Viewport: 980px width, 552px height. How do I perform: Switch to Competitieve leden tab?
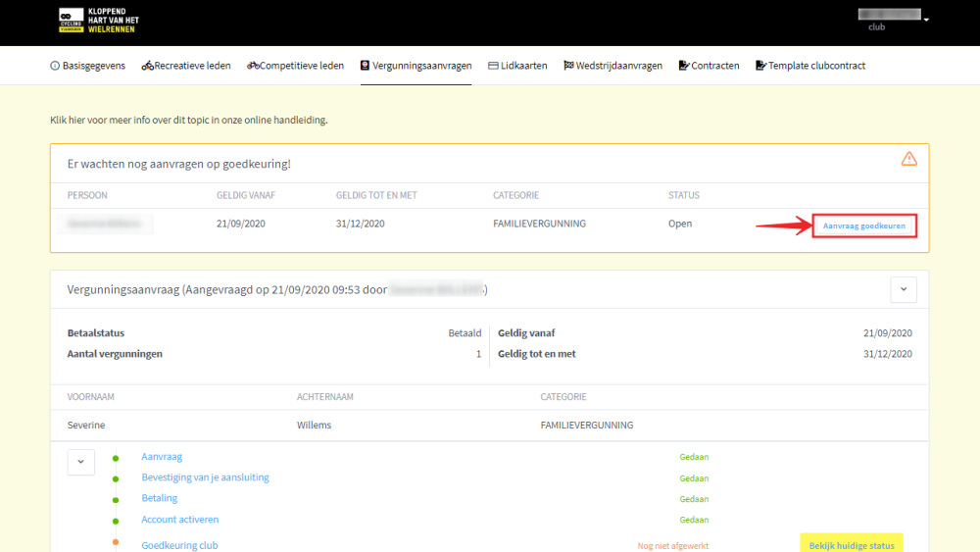[x=296, y=66]
